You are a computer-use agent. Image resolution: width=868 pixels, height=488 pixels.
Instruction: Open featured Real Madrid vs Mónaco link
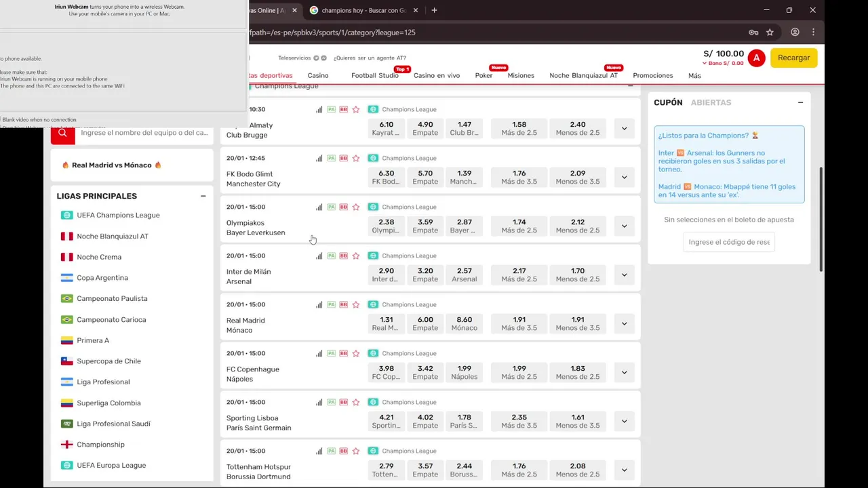click(112, 165)
